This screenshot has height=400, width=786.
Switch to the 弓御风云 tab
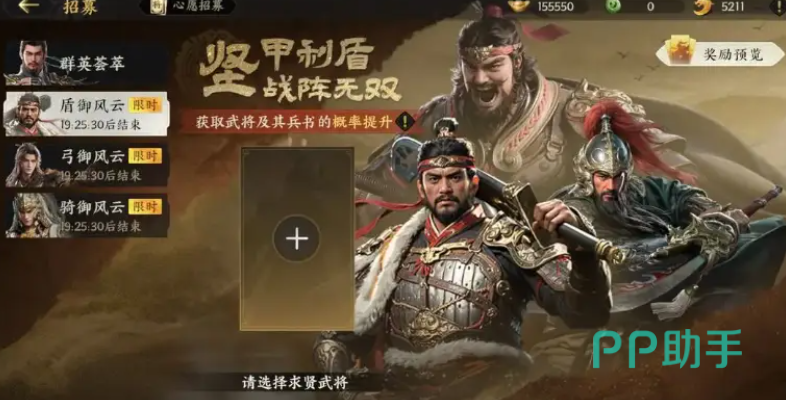86,164
